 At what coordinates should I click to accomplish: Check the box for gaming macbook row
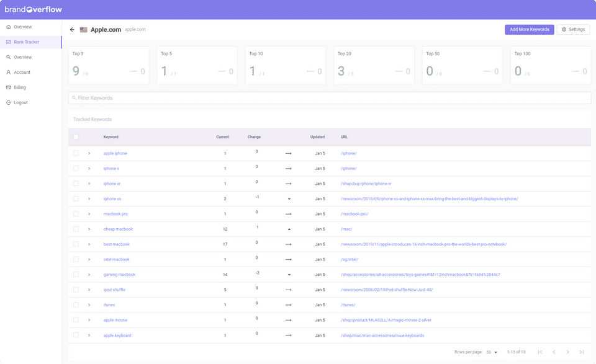(76, 275)
